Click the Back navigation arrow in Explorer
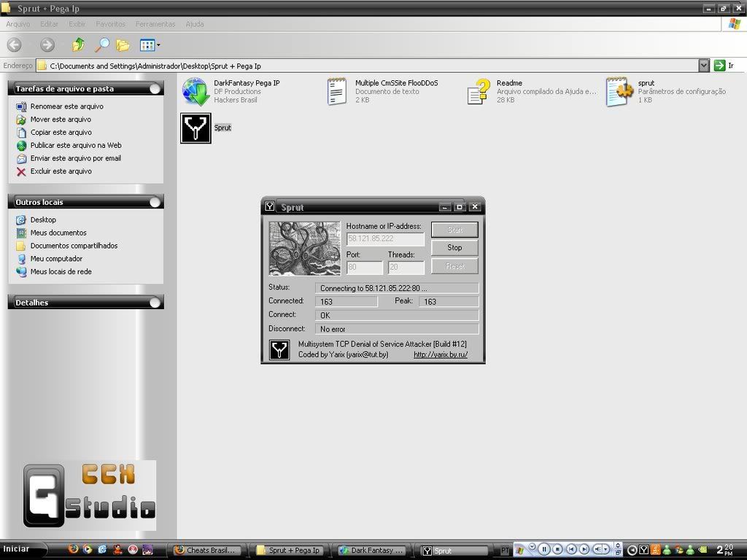This screenshot has height=560, width=747. coord(15,44)
